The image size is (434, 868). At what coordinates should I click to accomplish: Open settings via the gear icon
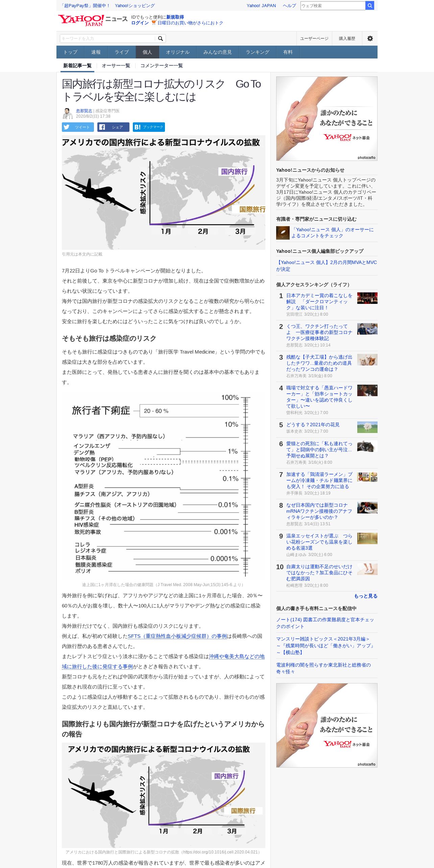click(370, 39)
